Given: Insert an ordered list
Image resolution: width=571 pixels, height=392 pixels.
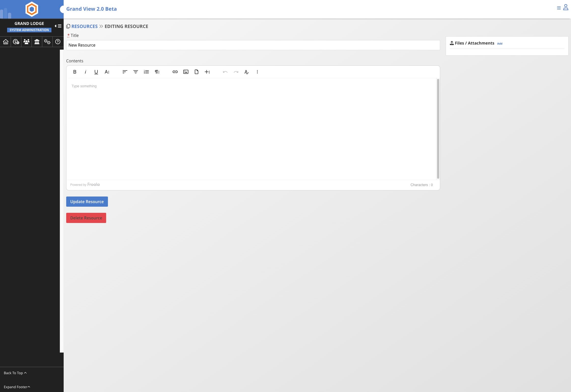Looking at the screenshot, I should click(146, 72).
